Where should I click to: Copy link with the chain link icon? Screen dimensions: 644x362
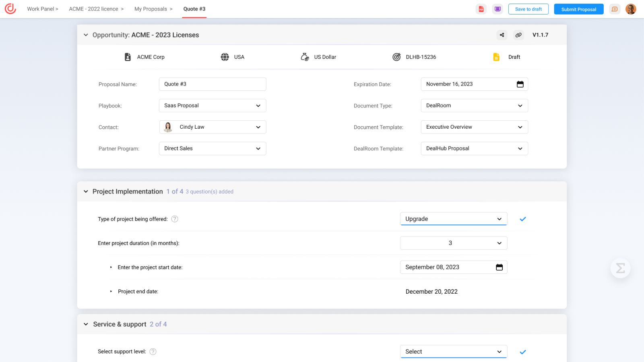pos(518,35)
